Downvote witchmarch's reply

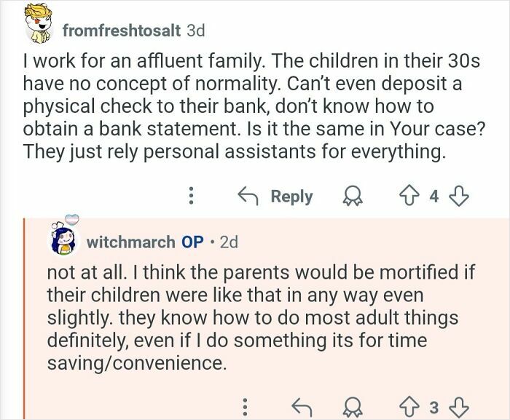[x=459, y=407]
